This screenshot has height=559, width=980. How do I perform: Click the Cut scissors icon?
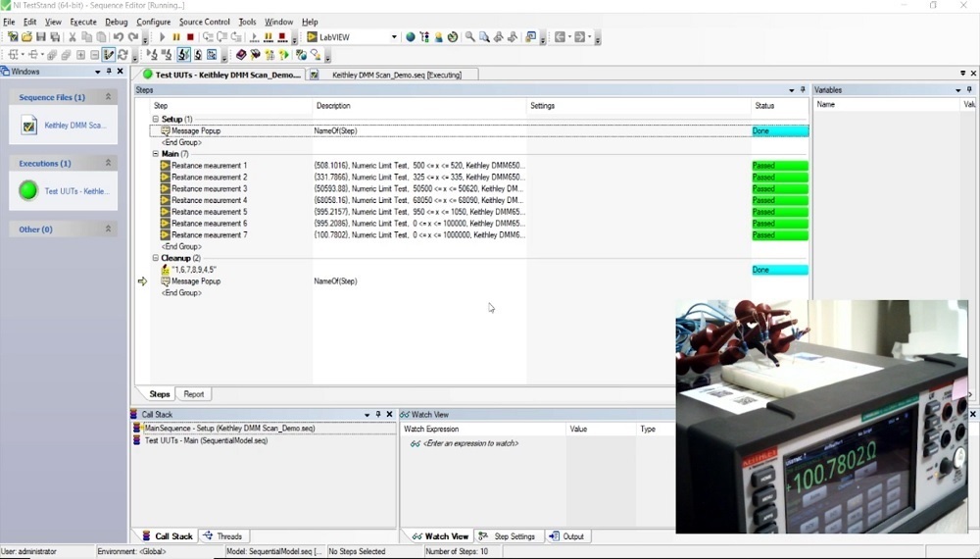[x=73, y=37]
